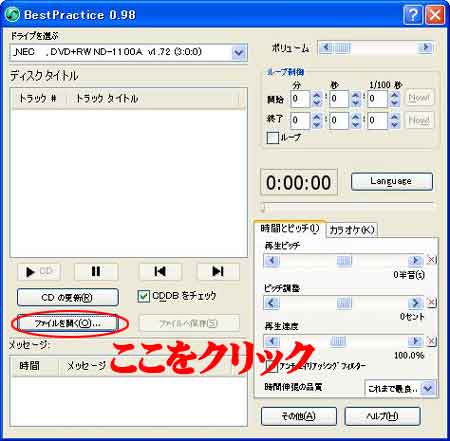Switch to the カラオケ(K) tab

tap(352, 230)
